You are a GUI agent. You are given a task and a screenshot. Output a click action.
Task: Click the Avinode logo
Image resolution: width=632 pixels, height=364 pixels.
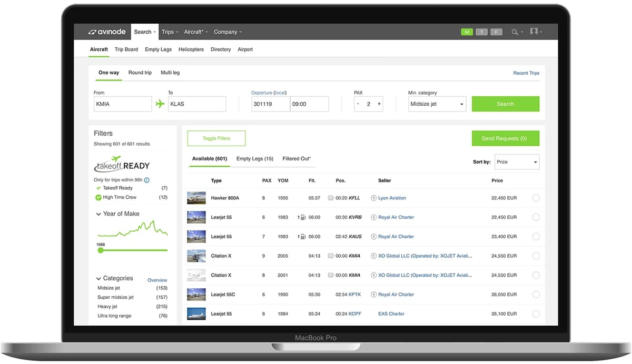(x=107, y=32)
